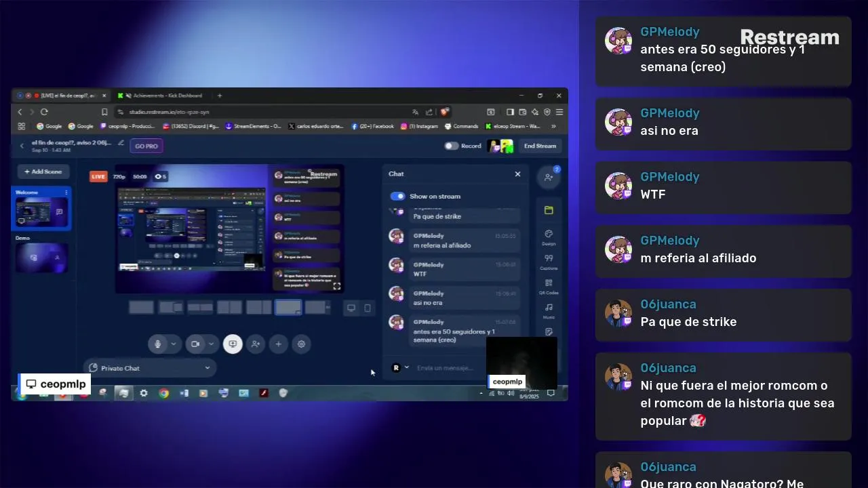Switch to the LIVE el fin de ceop tab

click(x=62, y=96)
